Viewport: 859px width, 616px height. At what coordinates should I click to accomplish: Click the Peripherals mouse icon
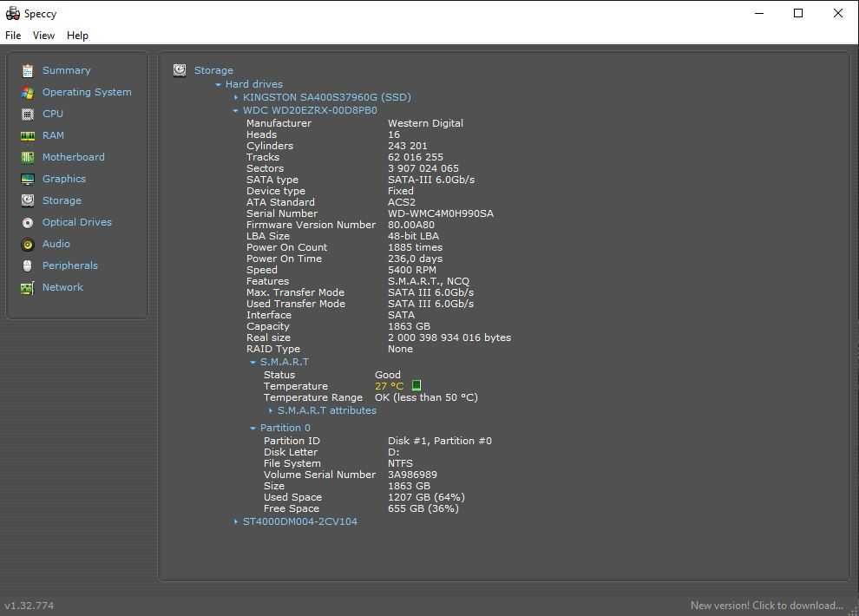coord(28,265)
